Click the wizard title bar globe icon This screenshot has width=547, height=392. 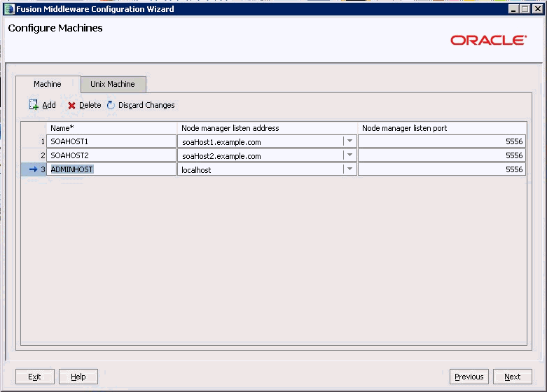click(x=10, y=9)
